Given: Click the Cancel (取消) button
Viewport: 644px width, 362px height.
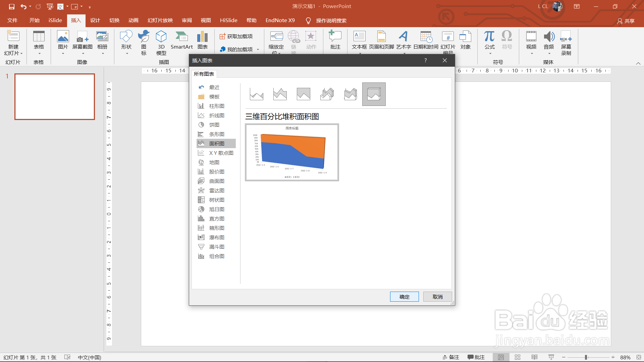Looking at the screenshot, I should 437,297.
